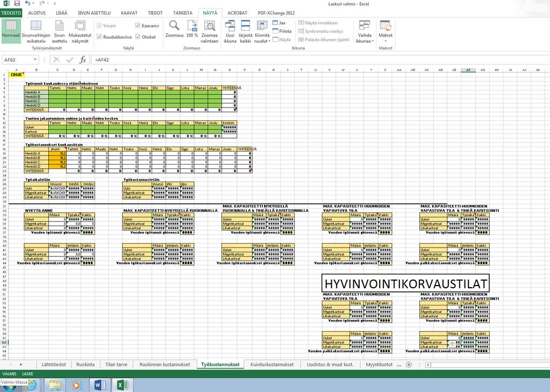Click the orange hourly rate cell for Henkilö A
The image size is (550, 392).
pyautogui.click(x=58, y=153)
